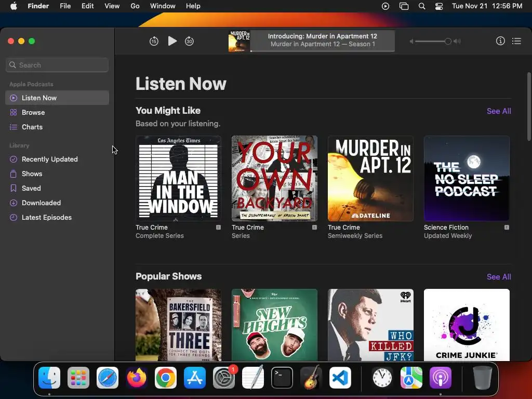The width and height of the screenshot is (532, 399).
Task: Click the playback progress bar
Action: pyautogui.click(x=322, y=51)
